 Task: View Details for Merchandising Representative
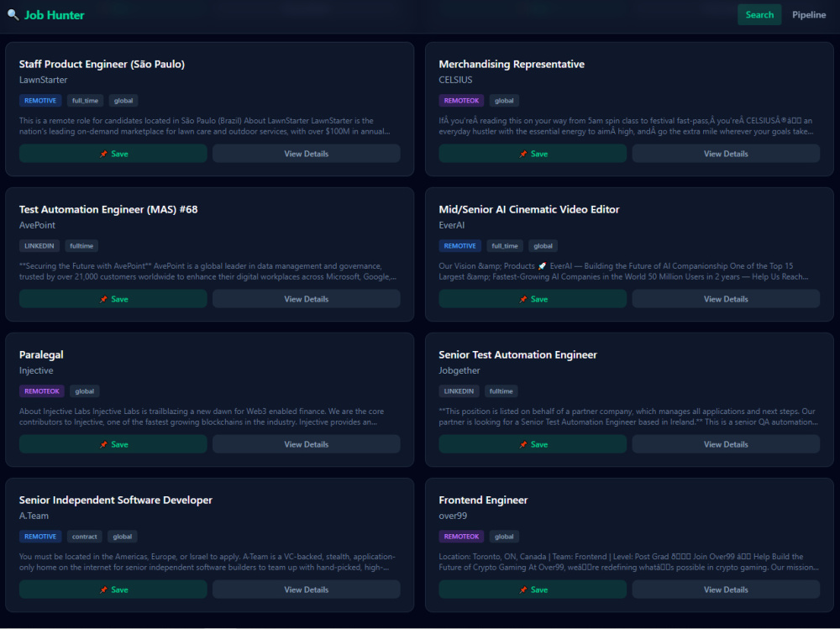(726, 154)
